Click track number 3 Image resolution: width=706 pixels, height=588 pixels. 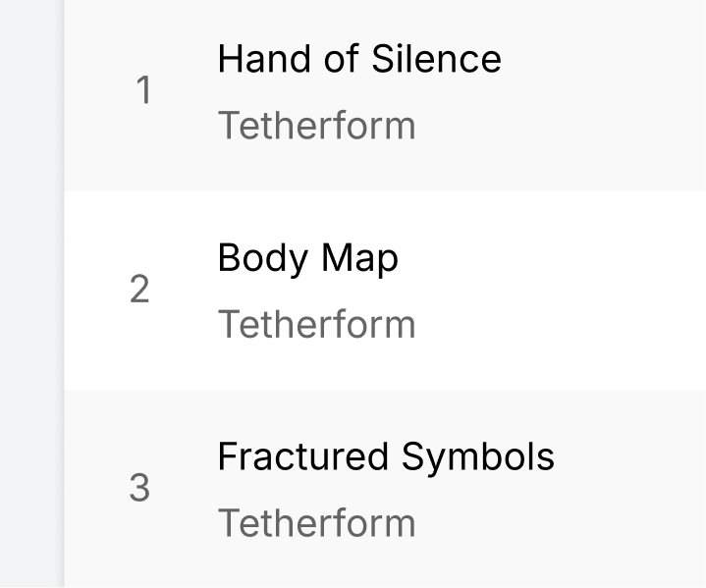[x=140, y=488]
